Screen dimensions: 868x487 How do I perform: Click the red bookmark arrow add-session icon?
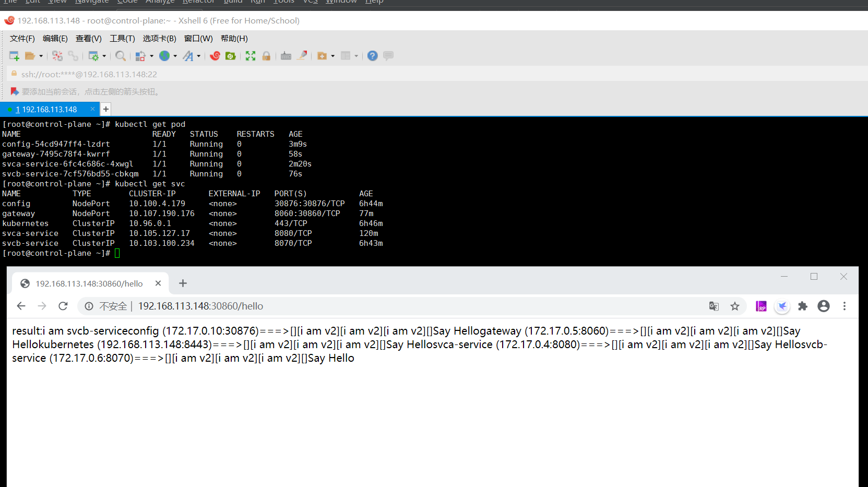(x=15, y=92)
